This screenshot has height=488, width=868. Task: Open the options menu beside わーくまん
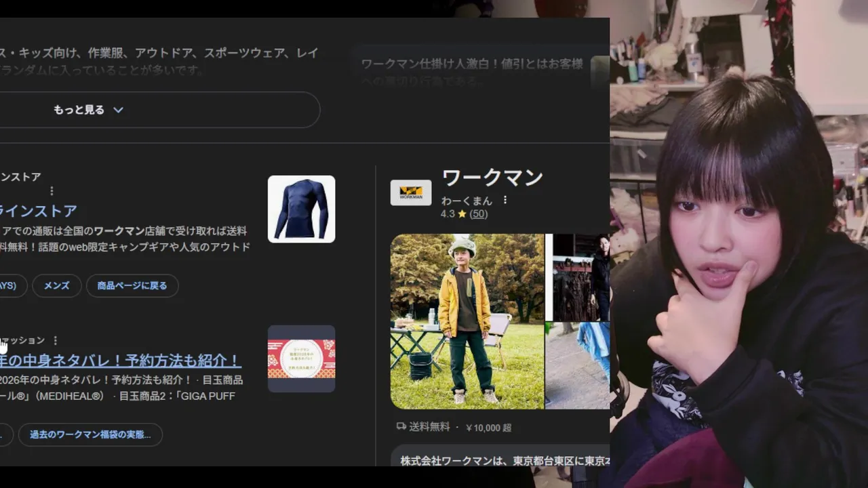[x=505, y=200]
